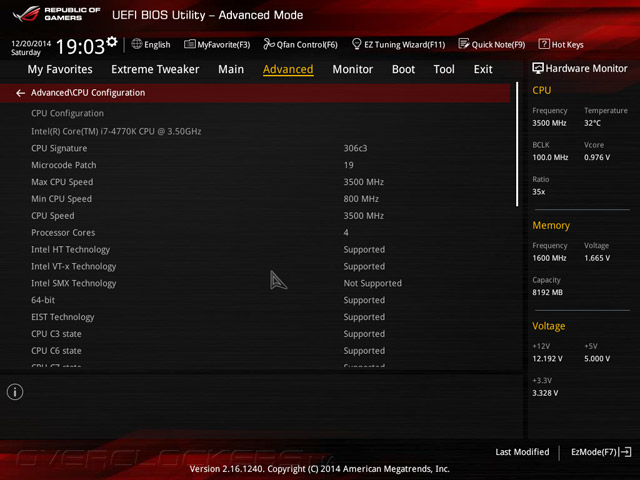Click the globe language icon
640x480 pixels.
(x=137, y=44)
